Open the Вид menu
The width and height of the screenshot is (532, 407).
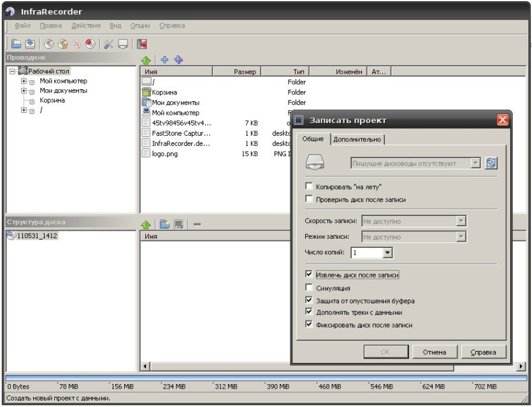pyautogui.click(x=115, y=25)
